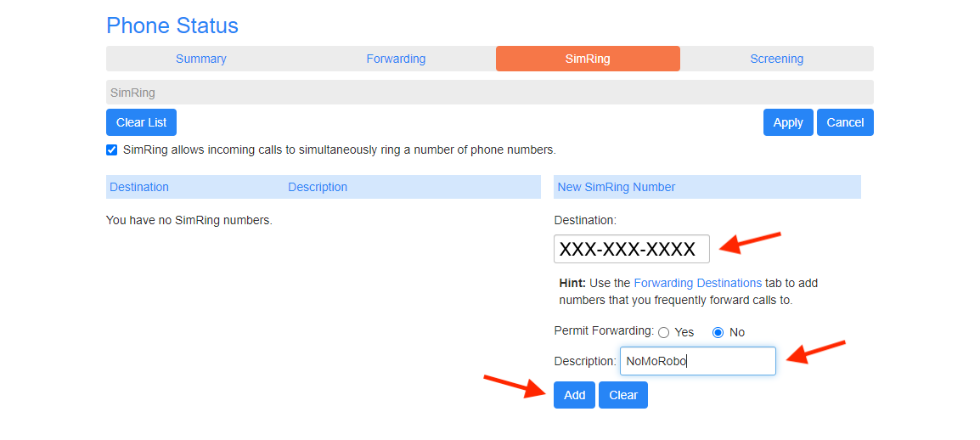Click the Description field containing NoMoRobo
The image size is (980, 440).
697,361
